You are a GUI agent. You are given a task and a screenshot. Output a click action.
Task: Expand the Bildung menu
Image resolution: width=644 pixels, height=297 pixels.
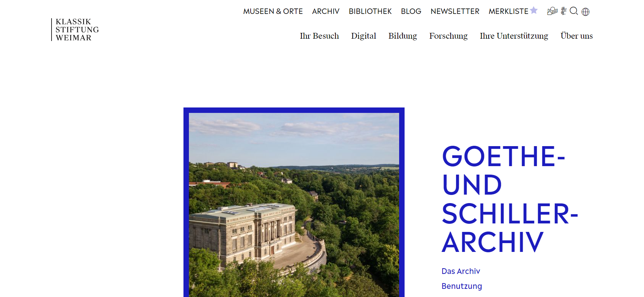pyautogui.click(x=403, y=36)
